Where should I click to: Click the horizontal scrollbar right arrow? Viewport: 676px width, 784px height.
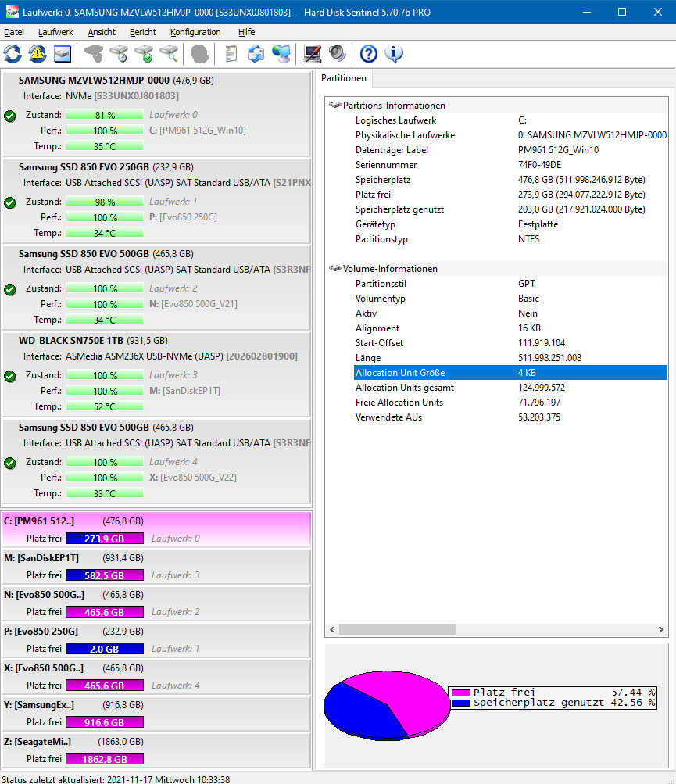pyautogui.click(x=661, y=629)
